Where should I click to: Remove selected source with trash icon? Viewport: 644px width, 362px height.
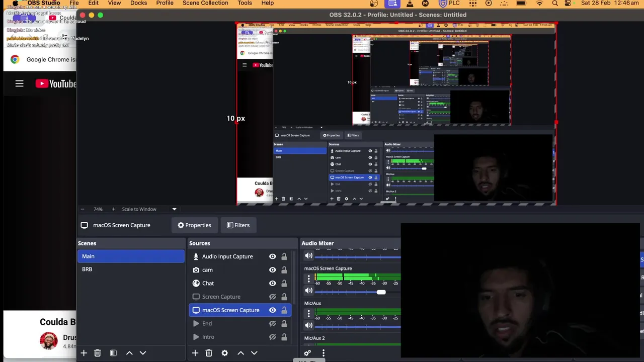(x=209, y=353)
